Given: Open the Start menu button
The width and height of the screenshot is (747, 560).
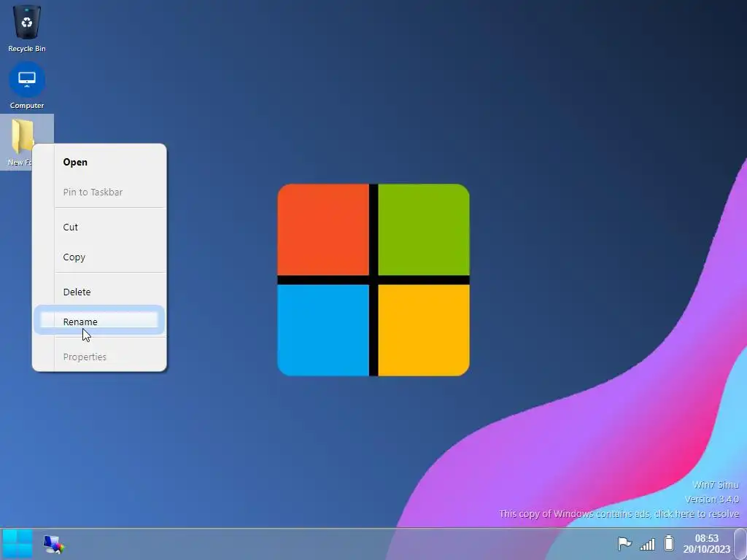Looking at the screenshot, I should point(18,544).
